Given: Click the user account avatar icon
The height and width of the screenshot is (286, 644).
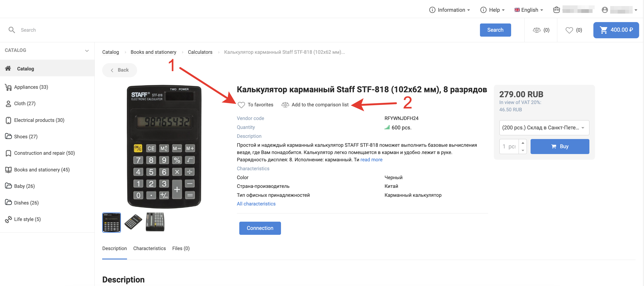Looking at the screenshot, I should click(x=604, y=10).
